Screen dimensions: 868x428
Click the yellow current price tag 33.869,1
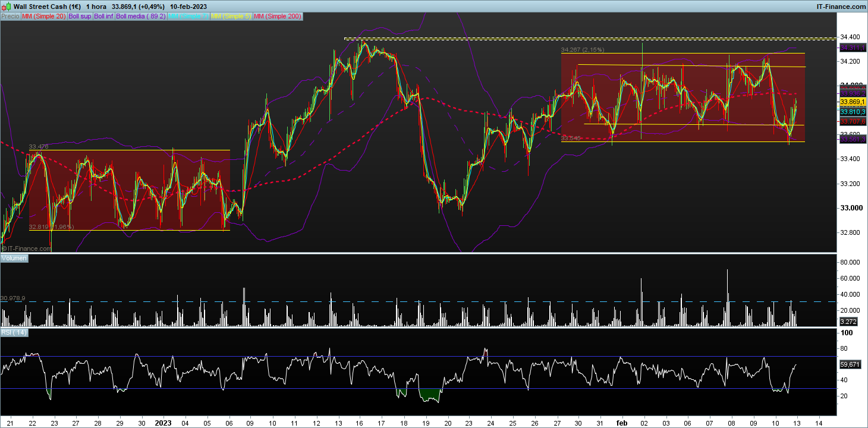(851, 102)
